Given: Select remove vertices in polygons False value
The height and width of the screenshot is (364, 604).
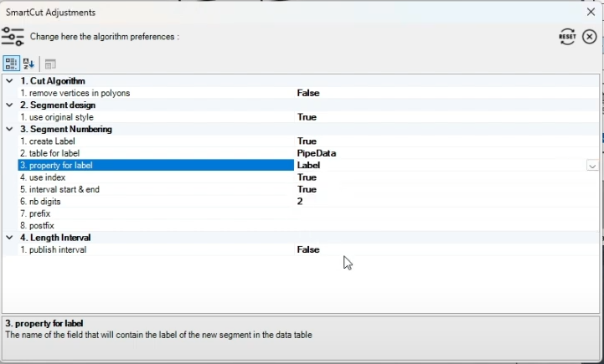Looking at the screenshot, I should [308, 93].
